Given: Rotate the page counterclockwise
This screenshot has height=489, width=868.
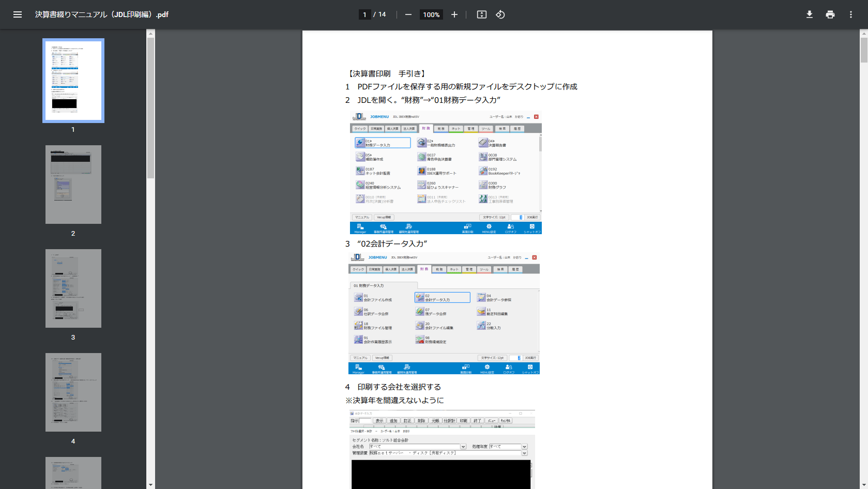Looking at the screenshot, I should tap(499, 14).
